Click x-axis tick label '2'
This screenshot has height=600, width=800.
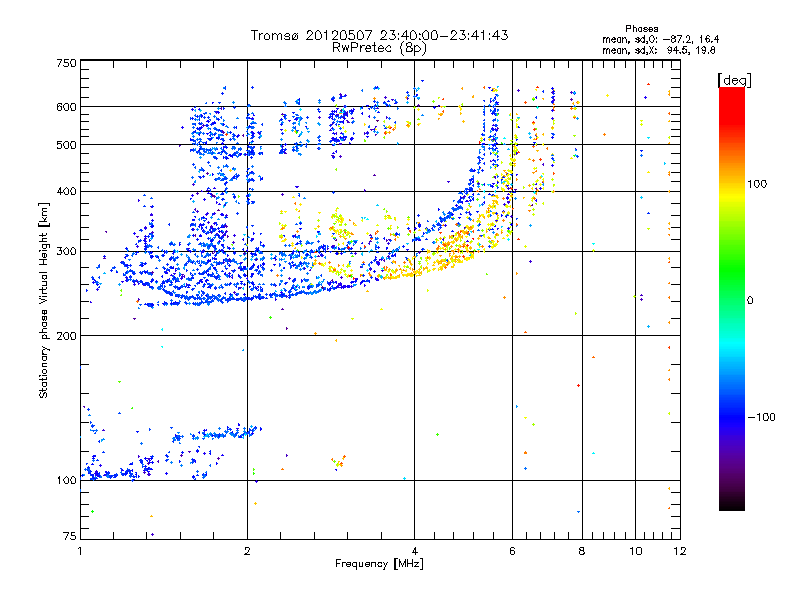247,551
